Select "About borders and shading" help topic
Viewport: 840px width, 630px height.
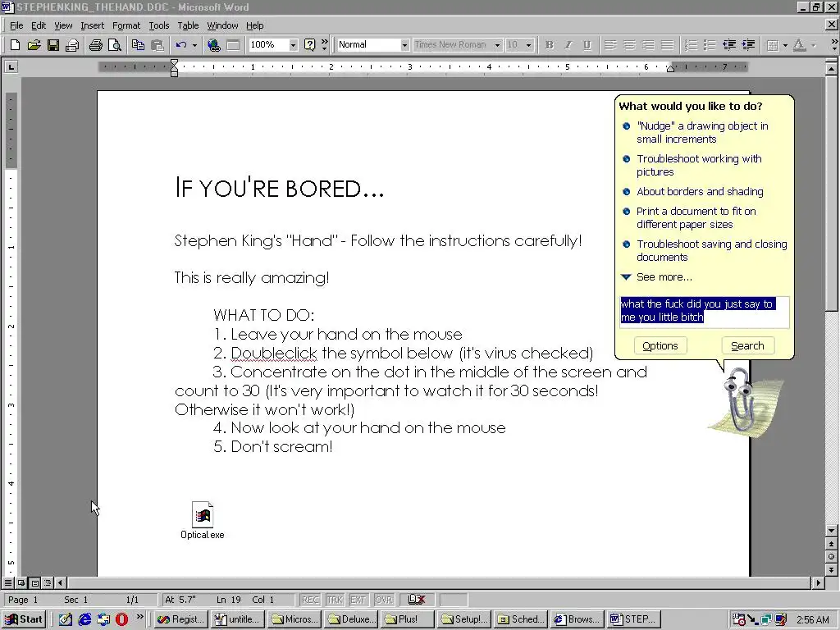(700, 191)
